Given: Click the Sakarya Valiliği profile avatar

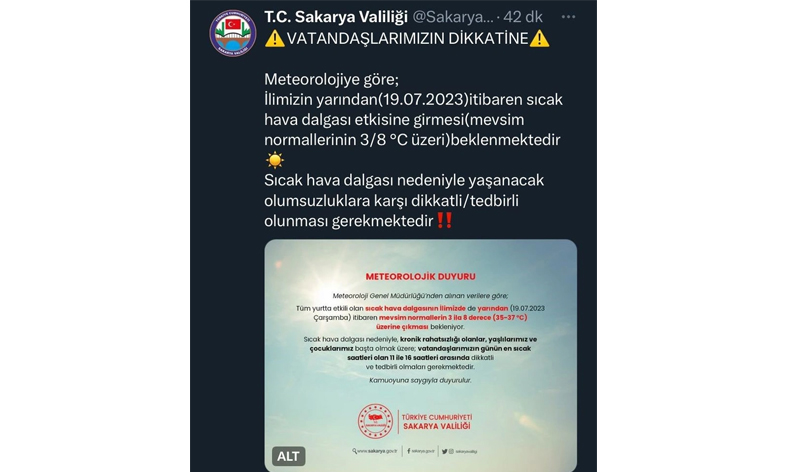Looking at the screenshot, I should tap(233, 33).
